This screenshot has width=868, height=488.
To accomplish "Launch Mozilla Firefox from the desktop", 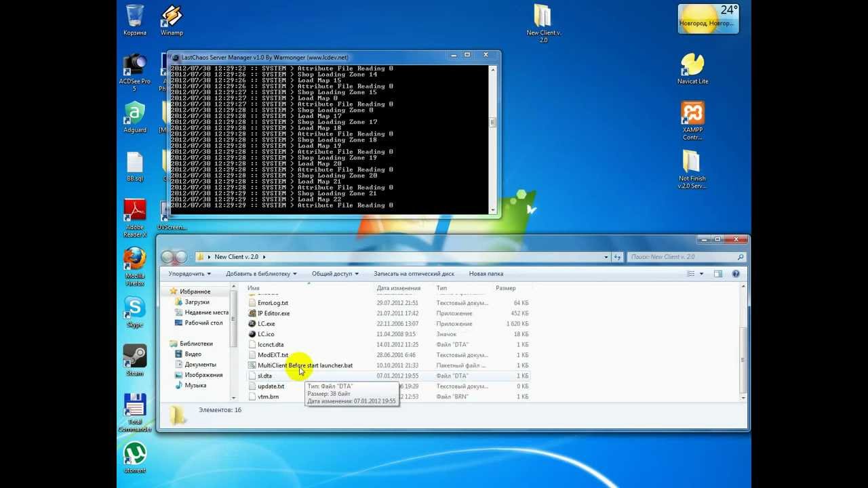I will click(134, 267).
